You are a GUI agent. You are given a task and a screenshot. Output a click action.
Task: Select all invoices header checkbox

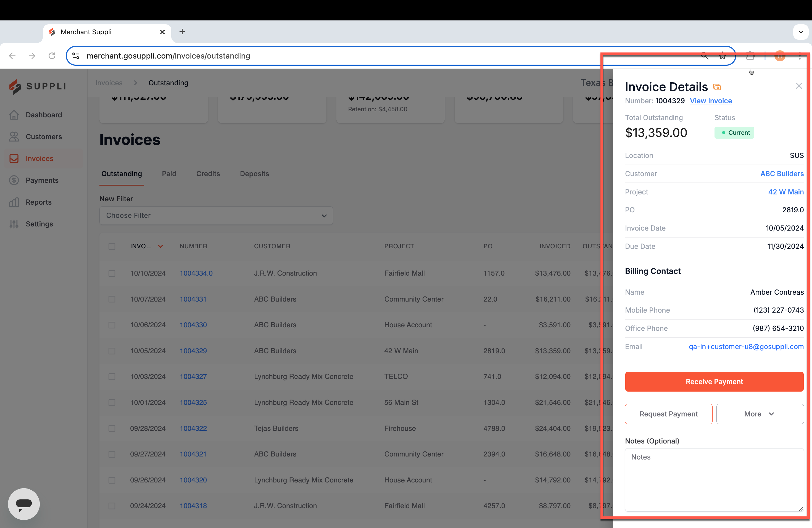click(112, 246)
